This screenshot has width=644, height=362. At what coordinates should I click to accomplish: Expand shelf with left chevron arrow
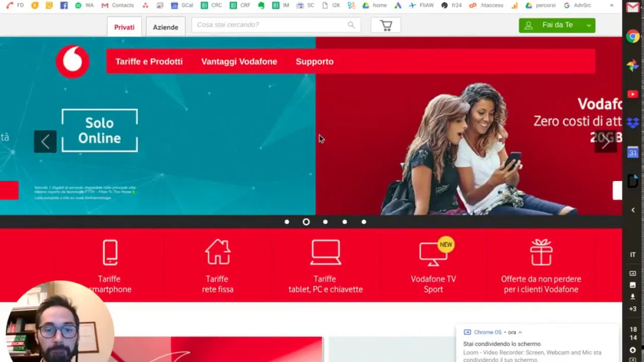(633, 210)
